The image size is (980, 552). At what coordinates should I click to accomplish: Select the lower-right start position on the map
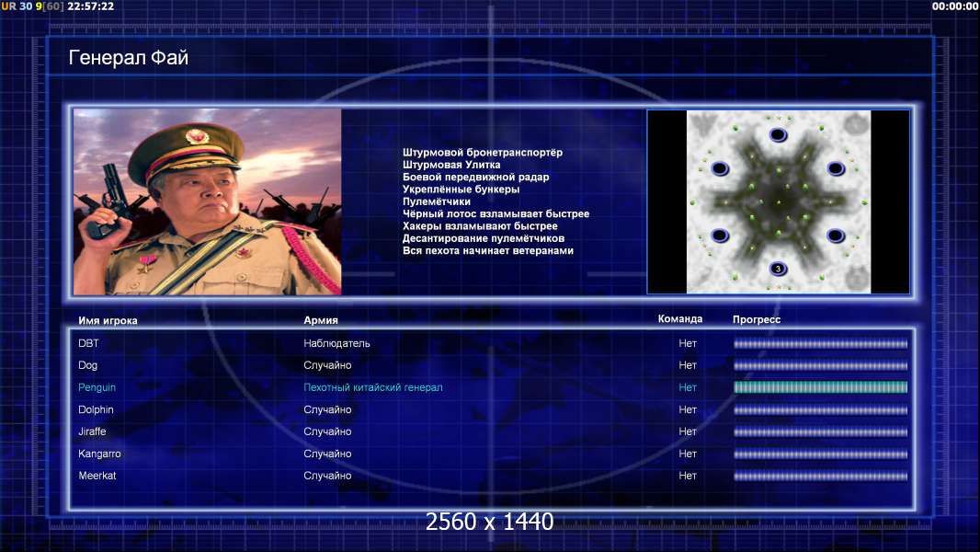click(837, 236)
